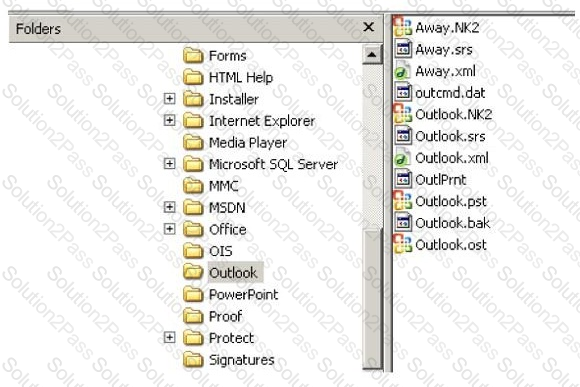Viewport: 580px width, 387px height.
Task: Select the Outlook.pst file name
Action: (x=451, y=201)
